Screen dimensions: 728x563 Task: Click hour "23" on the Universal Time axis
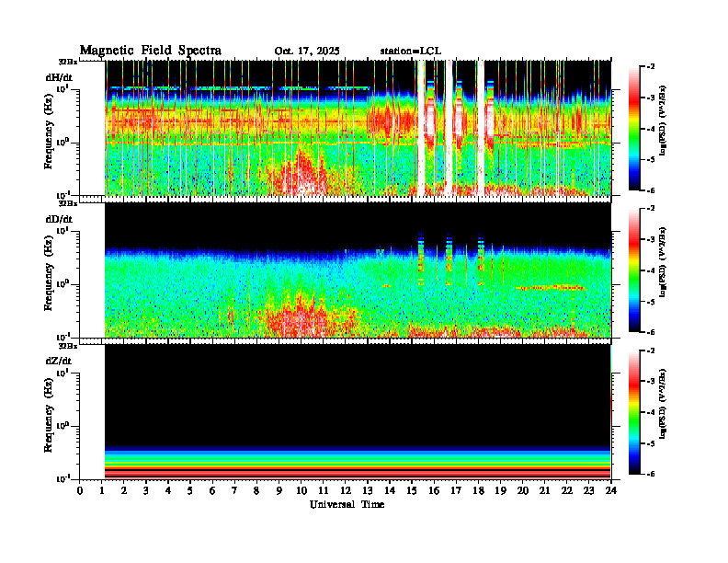pyautogui.click(x=589, y=491)
